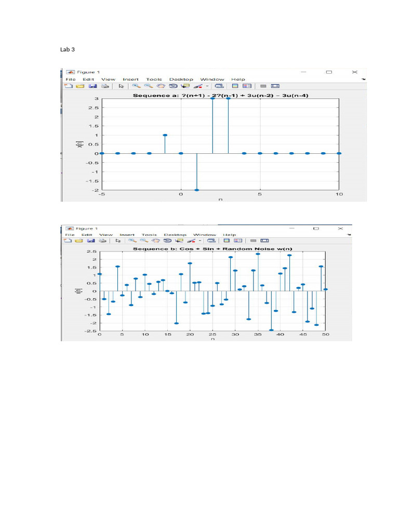Select Rotate 3D tool in Sequence a figure
Viewport: 399px width, 532px height.
tap(173, 86)
